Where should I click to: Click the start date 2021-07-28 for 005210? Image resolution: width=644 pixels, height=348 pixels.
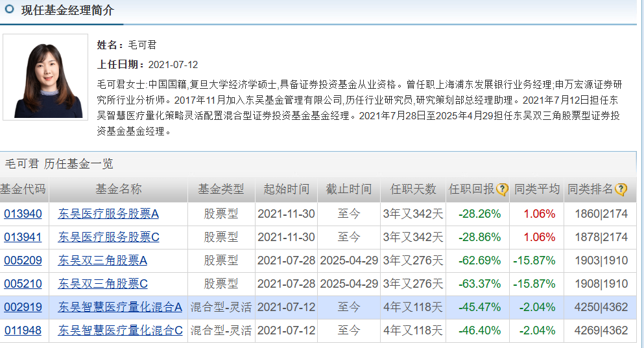tap(286, 284)
